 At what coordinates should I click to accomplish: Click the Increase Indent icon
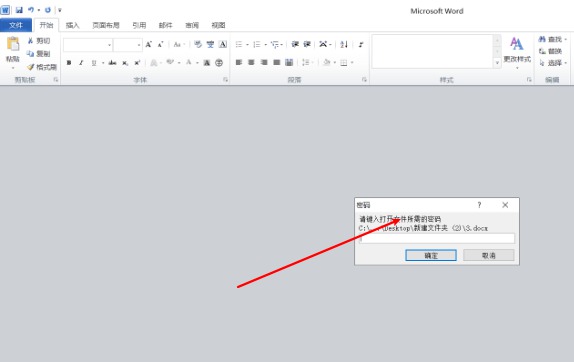click(x=307, y=45)
